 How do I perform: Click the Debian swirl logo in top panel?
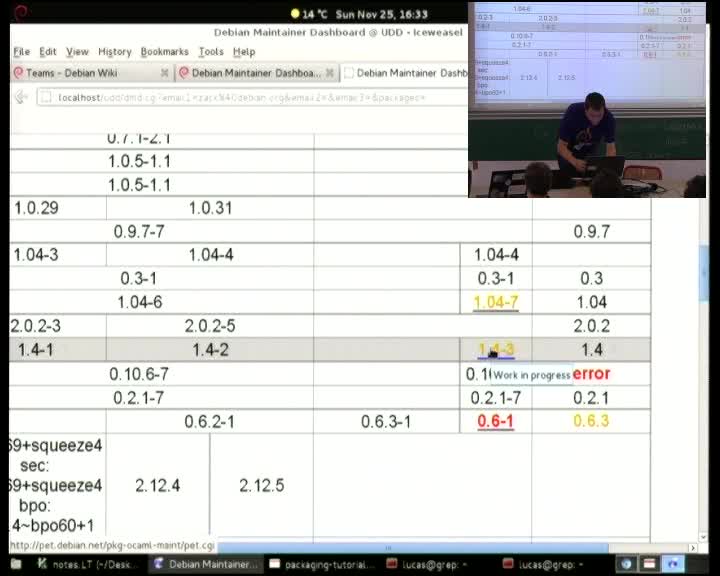pyautogui.click(x=21, y=12)
